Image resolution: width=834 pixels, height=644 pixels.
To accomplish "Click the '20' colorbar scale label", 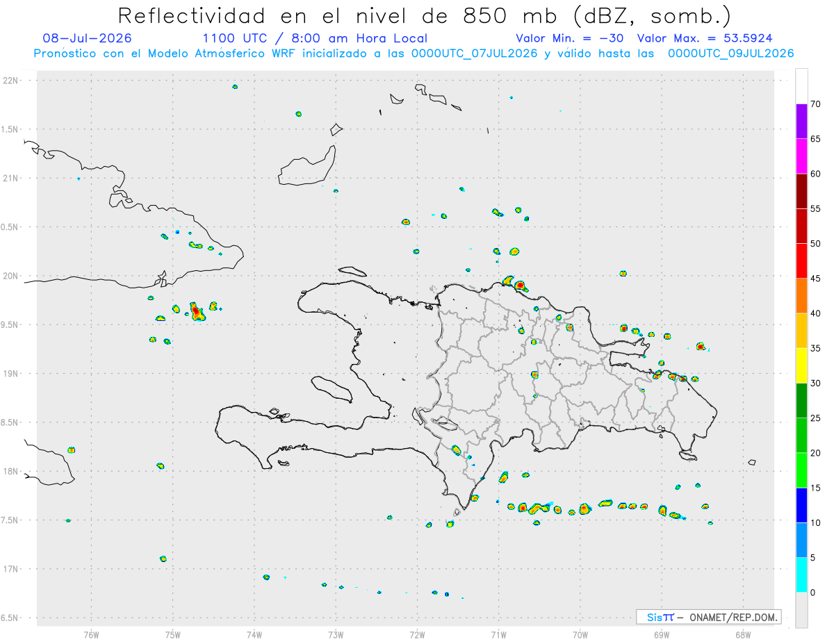I will pyautogui.click(x=815, y=453).
